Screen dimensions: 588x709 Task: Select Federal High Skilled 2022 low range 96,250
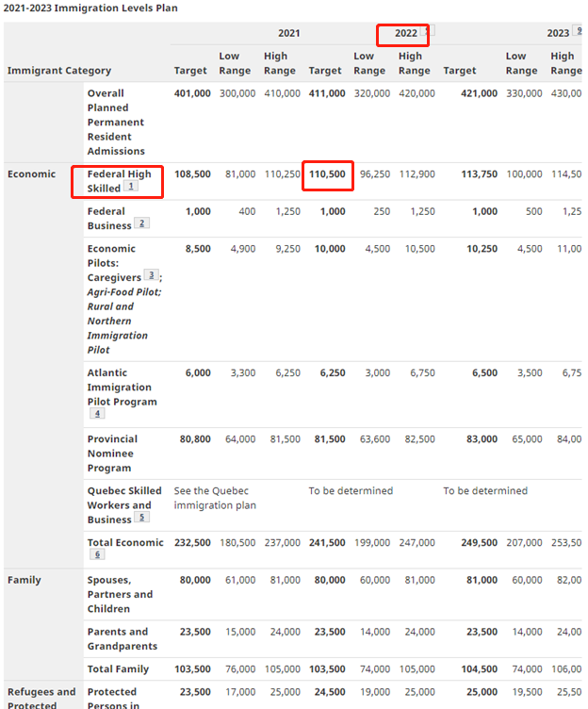click(375, 174)
